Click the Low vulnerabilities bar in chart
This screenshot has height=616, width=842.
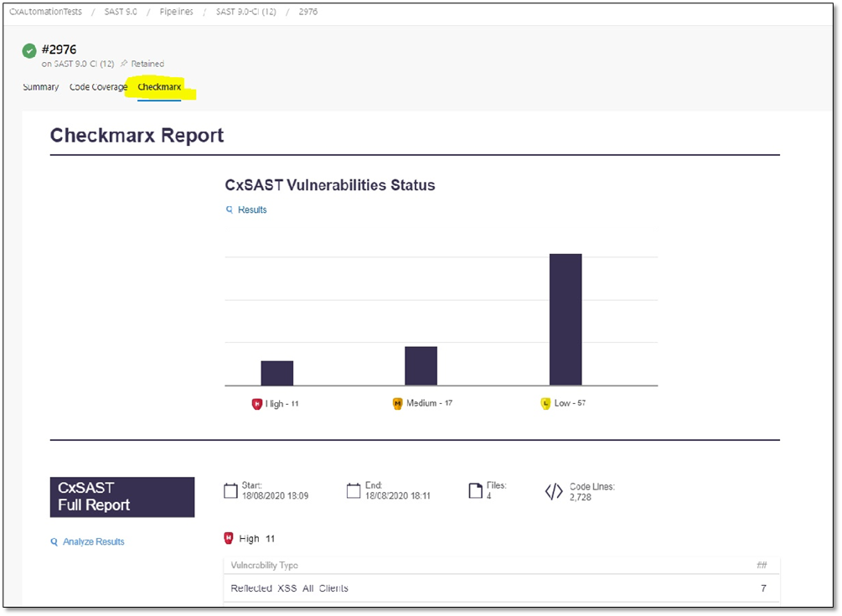coord(566,319)
